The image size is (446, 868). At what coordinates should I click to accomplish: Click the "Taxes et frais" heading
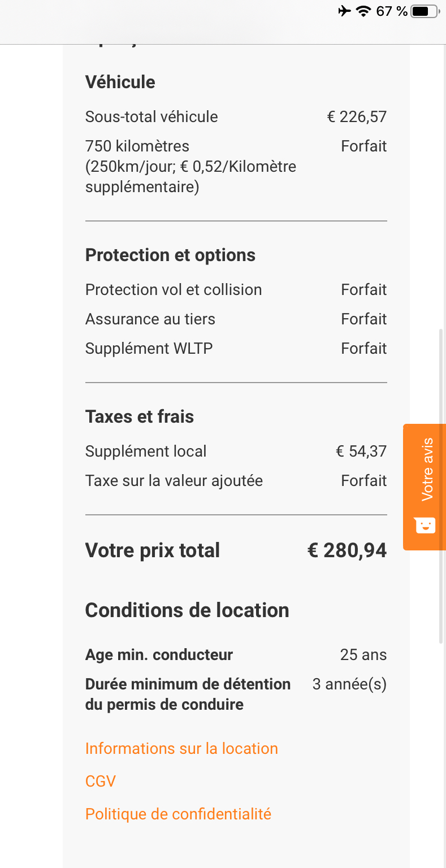tap(140, 417)
